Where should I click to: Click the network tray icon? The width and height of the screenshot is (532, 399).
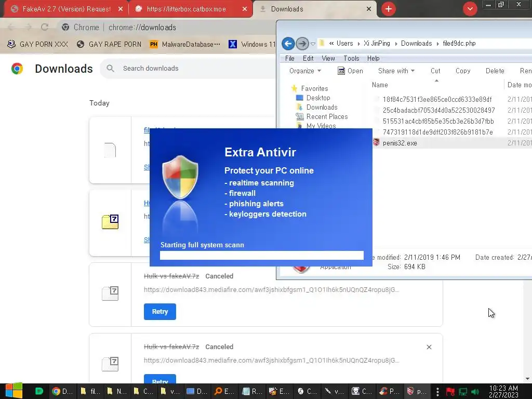pos(463,392)
